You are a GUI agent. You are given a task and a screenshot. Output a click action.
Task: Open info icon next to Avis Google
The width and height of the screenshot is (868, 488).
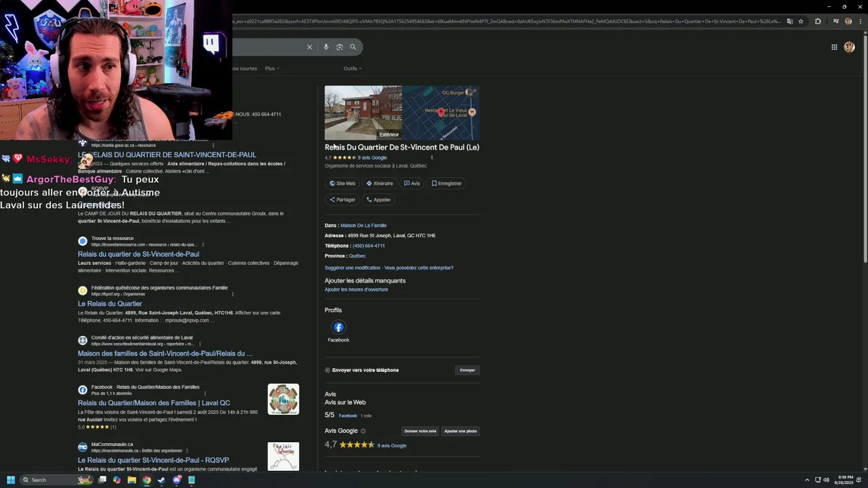click(x=363, y=431)
